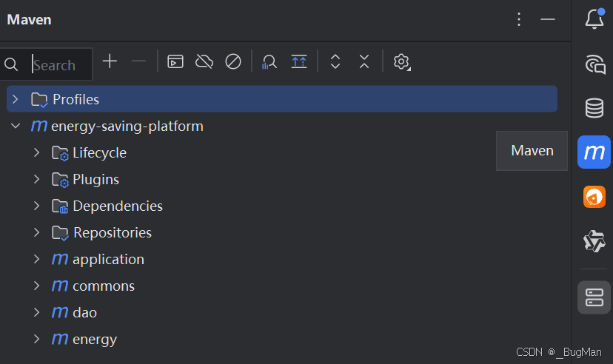The height and width of the screenshot is (364, 613).
Task: Select the energy module
Action: click(95, 340)
